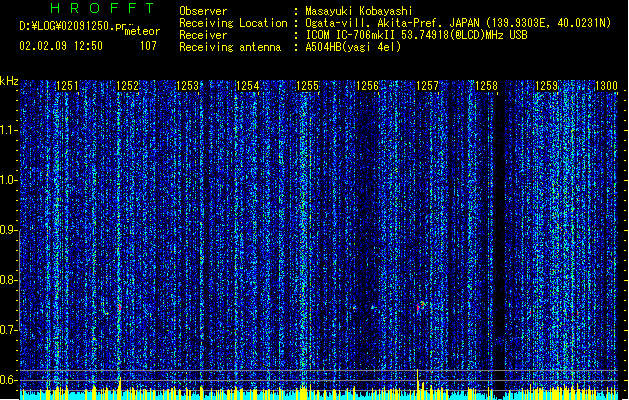Click the Receiving antenna label
The image size is (629, 400).
pos(230,47)
